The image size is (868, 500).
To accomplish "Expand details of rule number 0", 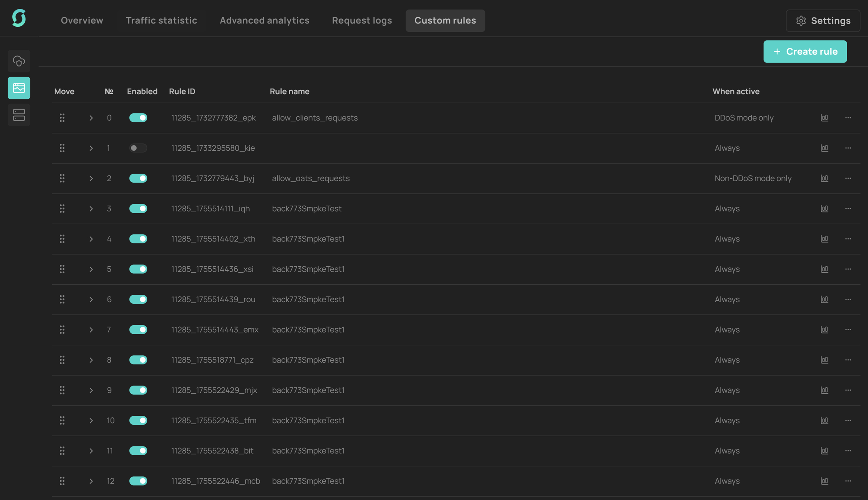I will 91,118.
